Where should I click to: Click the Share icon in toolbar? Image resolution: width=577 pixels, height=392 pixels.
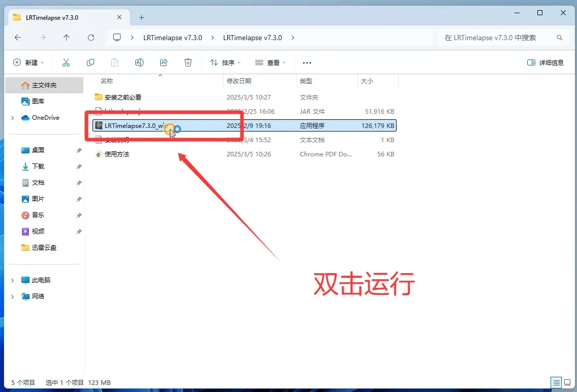(164, 62)
